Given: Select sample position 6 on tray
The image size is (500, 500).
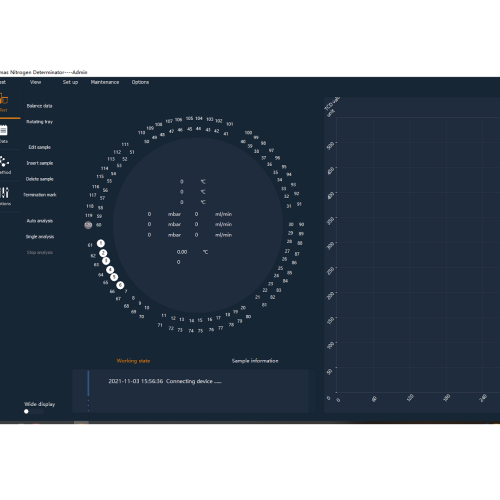Looking at the screenshot, I should click(x=120, y=285).
